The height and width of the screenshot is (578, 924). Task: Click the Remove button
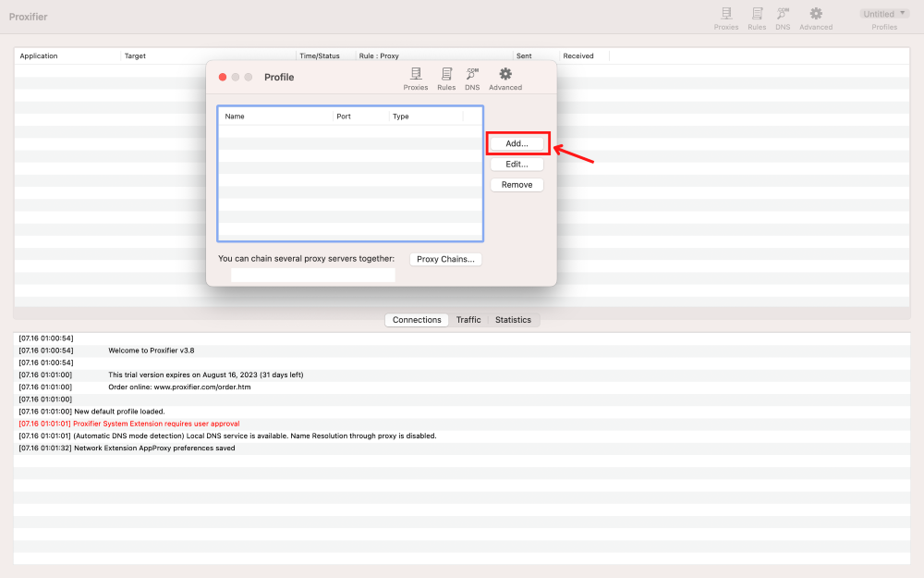[517, 185]
